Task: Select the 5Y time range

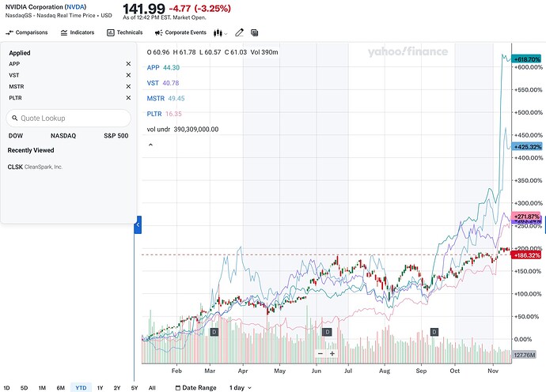Action: [x=135, y=387]
